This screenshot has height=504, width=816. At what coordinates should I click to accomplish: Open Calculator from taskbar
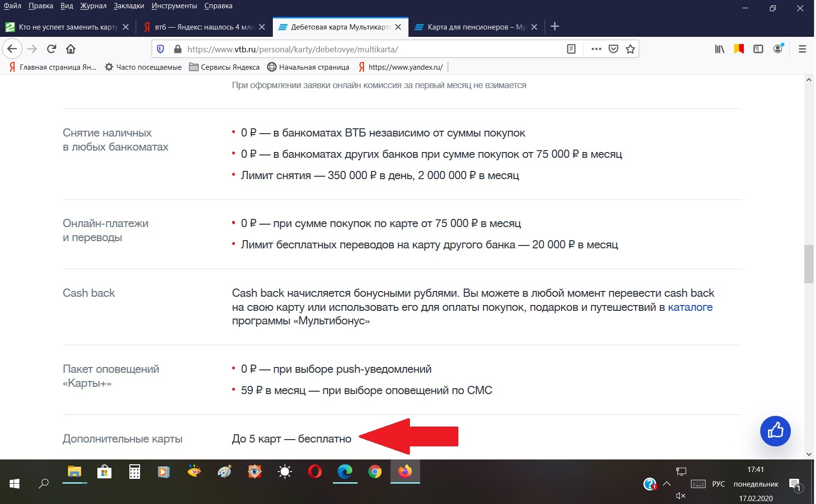[135, 472]
